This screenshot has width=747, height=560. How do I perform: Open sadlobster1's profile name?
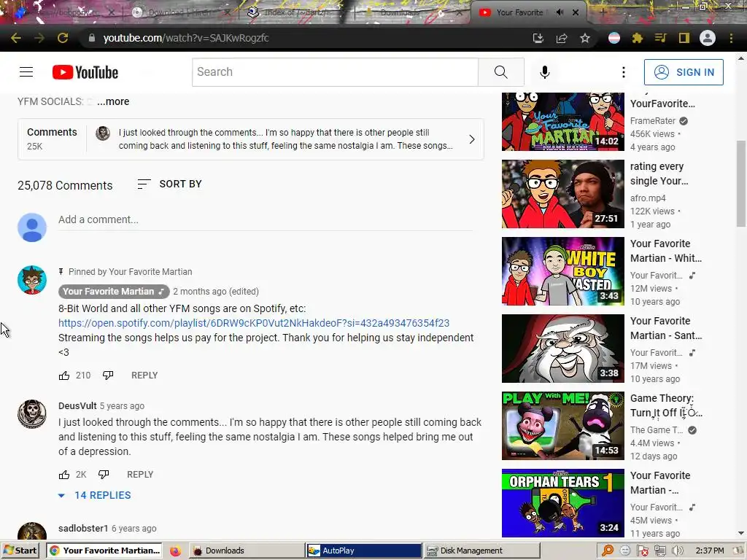coord(83,528)
